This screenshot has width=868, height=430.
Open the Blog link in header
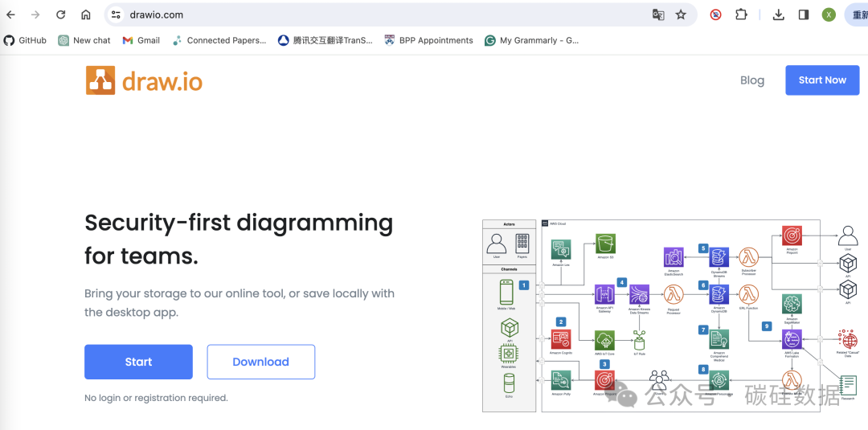751,80
